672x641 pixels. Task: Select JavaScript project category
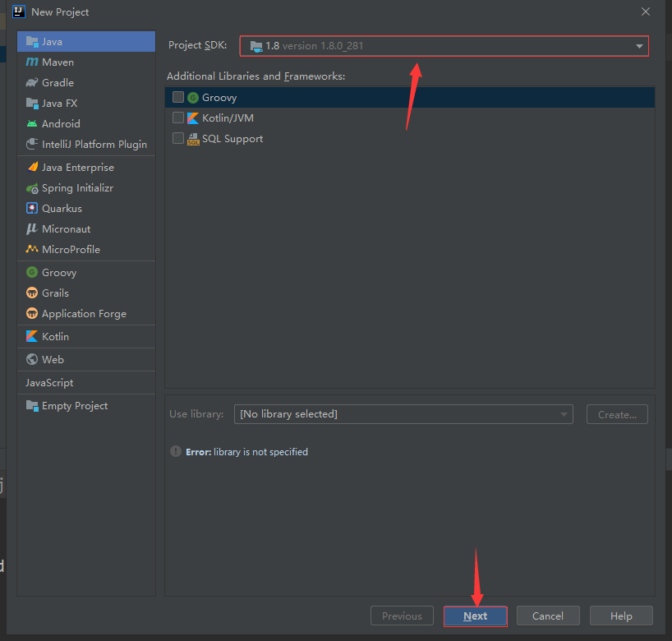point(86,383)
